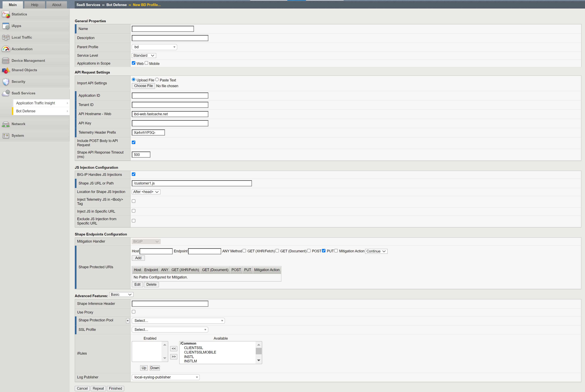Click the Available iRules list scrollbar
This screenshot has width=585, height=392.
[259, 352]
